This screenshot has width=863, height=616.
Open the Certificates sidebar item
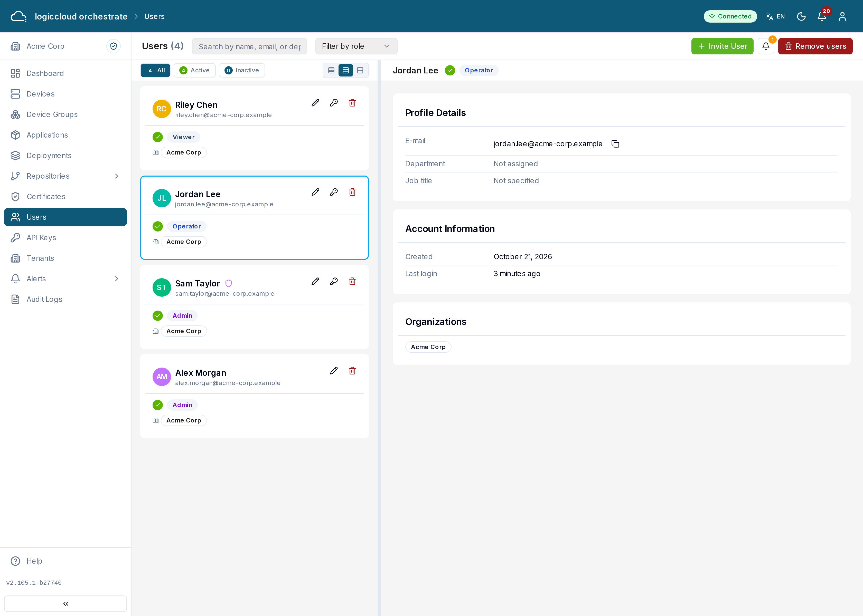pos(66,197)
